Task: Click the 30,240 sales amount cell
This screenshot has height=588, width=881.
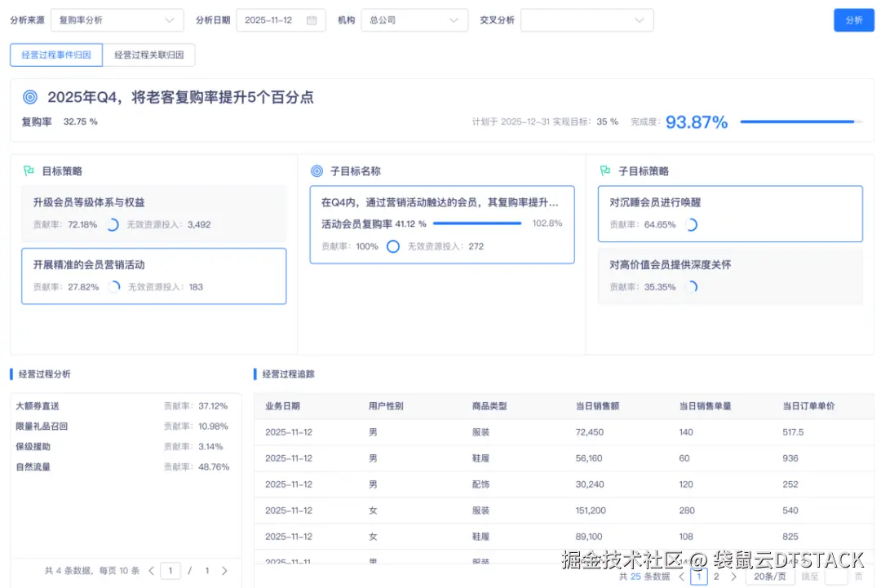Action: click(590, 484)
